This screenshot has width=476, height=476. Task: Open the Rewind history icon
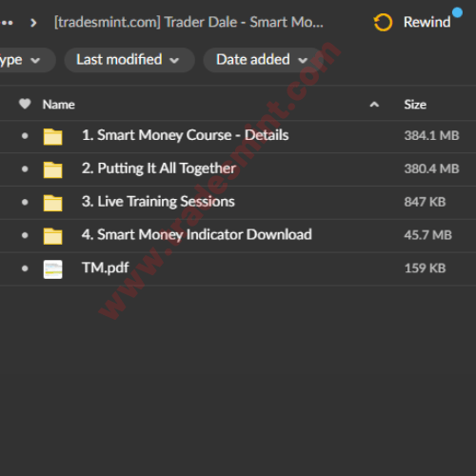click(383, 23)
